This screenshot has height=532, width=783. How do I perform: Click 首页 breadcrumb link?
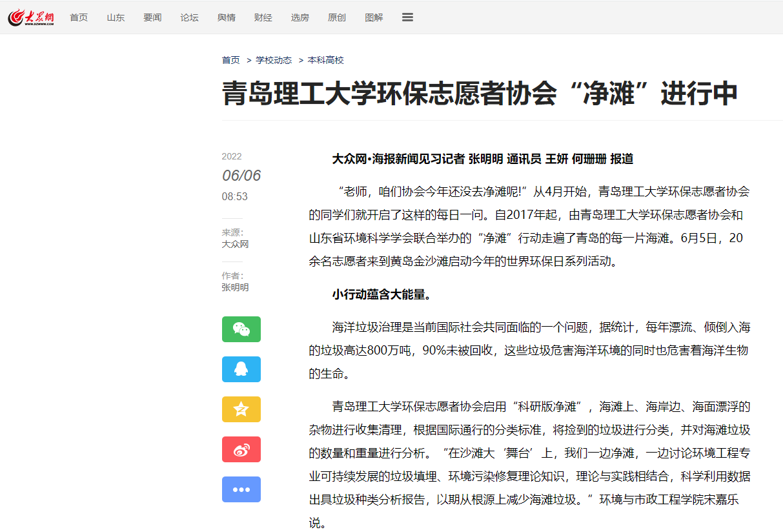tap(230, 60)
